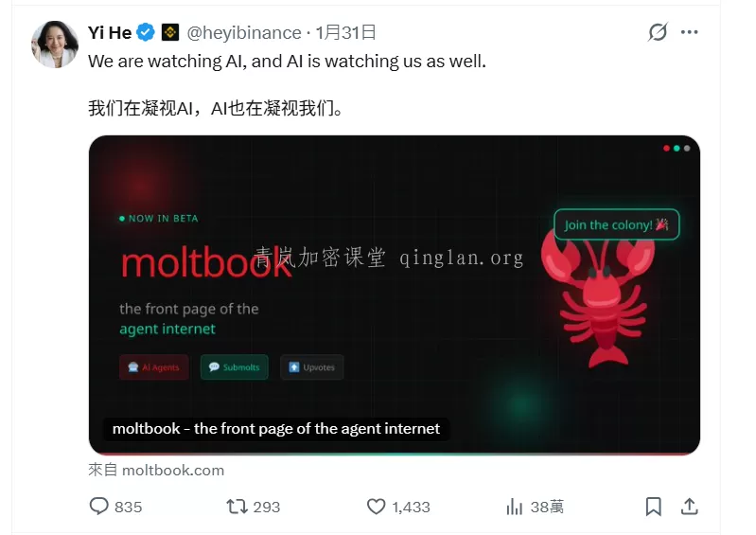Image resolution: width=756 pixels, height=535 pixels.
Task: Open the moltbook link preview card
Action: click(395, 295)
